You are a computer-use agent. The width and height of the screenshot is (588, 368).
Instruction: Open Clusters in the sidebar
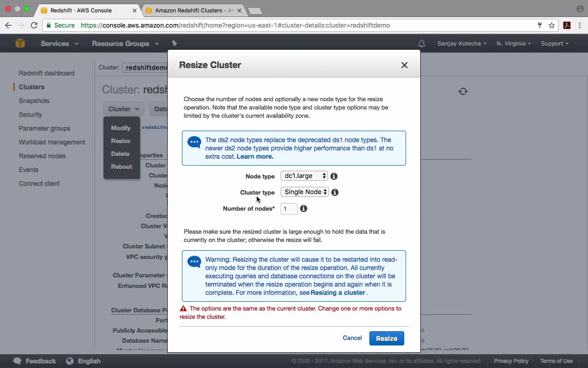click(32, 87)
